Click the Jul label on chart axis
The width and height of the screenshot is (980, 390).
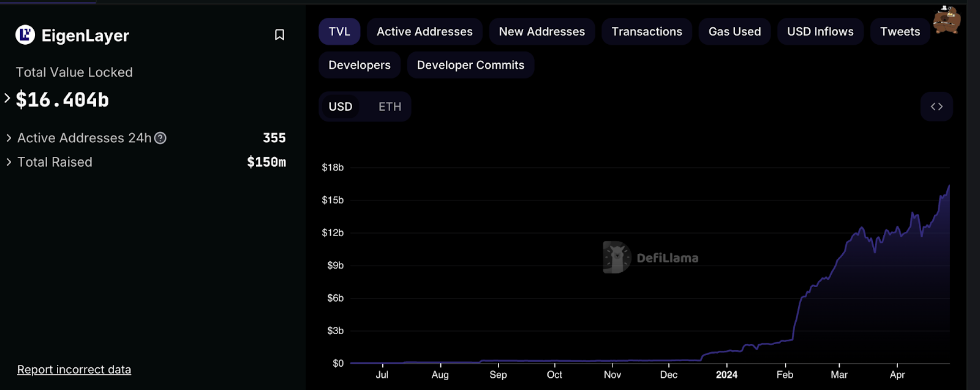click(x=382, y=375)
